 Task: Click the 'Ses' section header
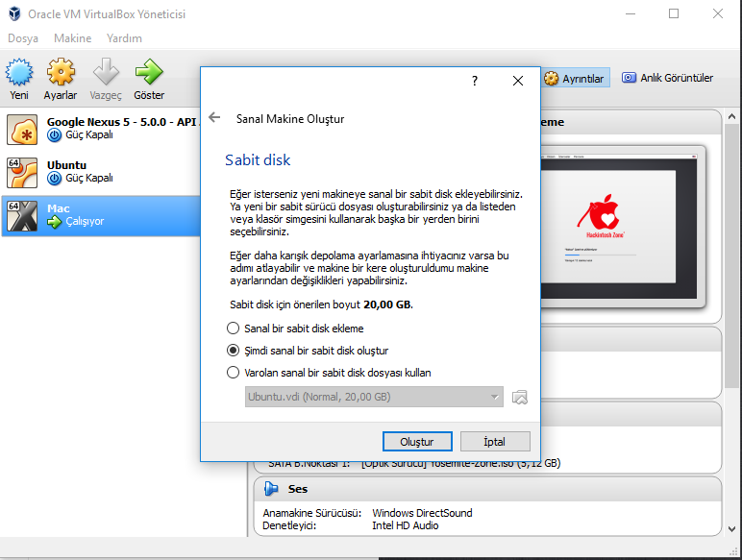[x=487, y=489]
